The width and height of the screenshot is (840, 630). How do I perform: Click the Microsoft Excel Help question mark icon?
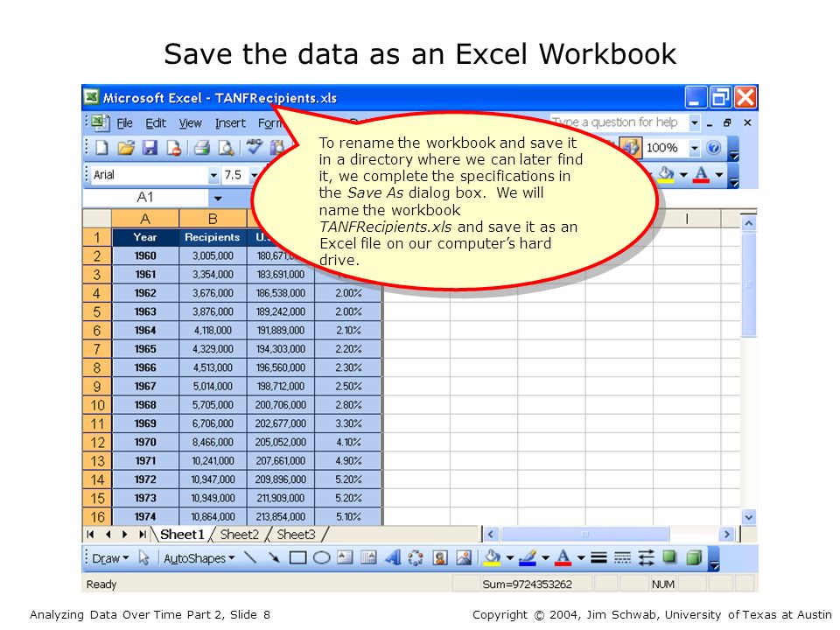(x=713, y=148)
